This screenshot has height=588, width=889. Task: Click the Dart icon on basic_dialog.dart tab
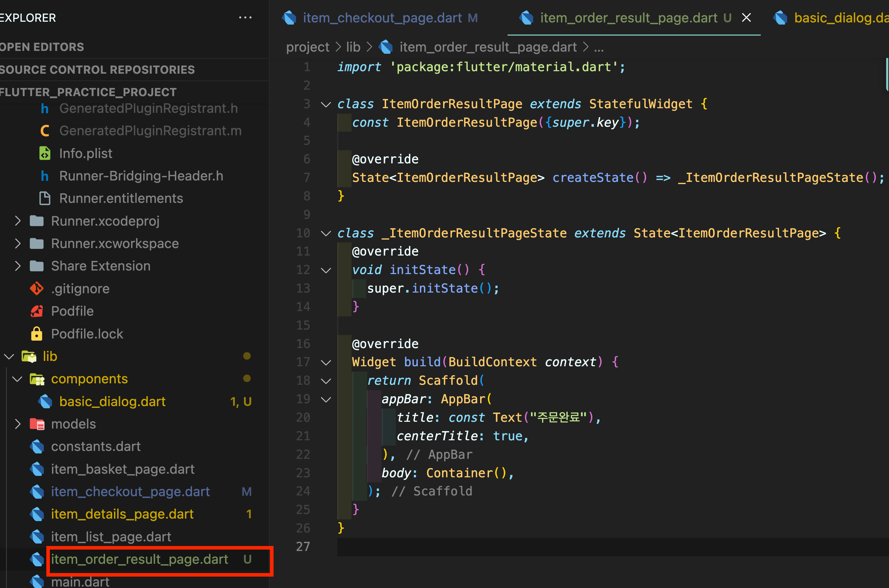(781, 18)
